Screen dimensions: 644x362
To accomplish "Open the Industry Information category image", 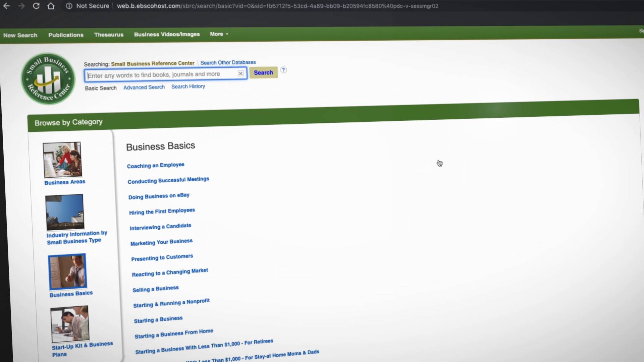I will click(x=64, y=212).
